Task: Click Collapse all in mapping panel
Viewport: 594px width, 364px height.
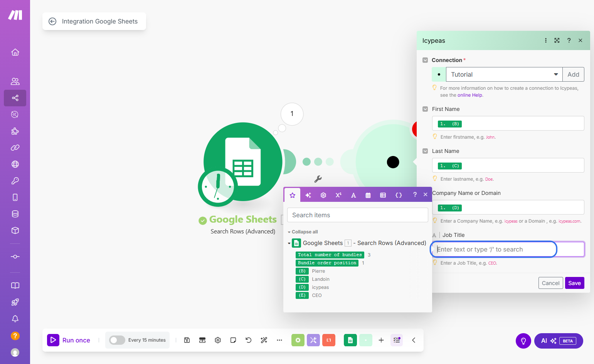Action: (303, 232)
